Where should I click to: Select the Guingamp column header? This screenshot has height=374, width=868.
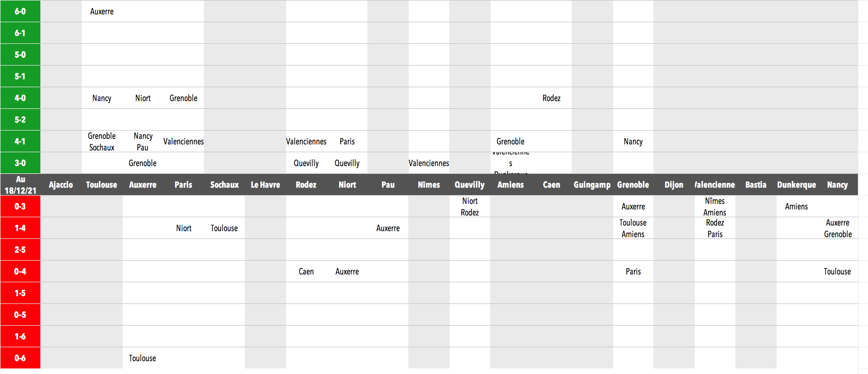592,184
